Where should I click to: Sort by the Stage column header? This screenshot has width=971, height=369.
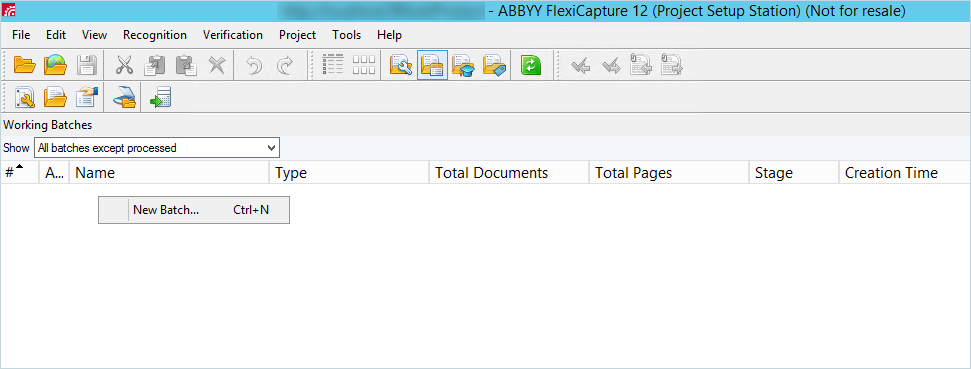(x=794, y=173)
